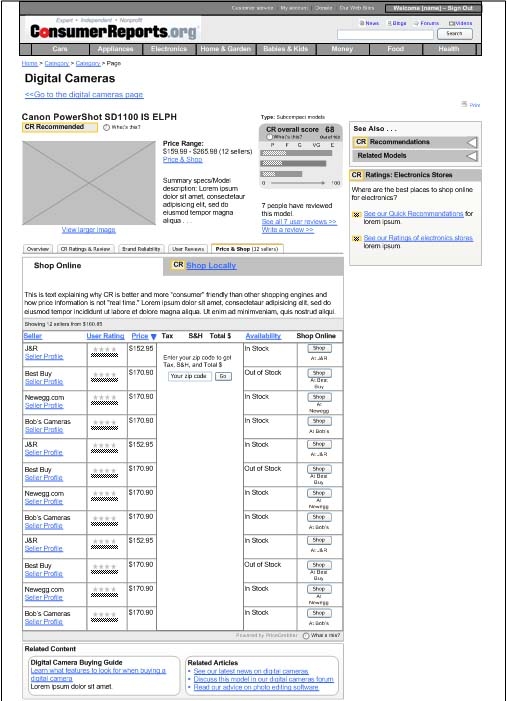Sort by the Seller column header
The image size is (507, 701).
[33, 336]
